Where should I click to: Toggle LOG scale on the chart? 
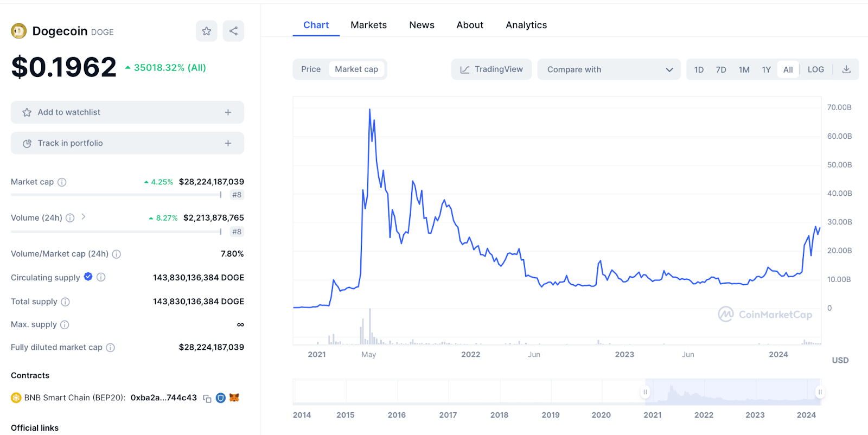coord(815,69)
